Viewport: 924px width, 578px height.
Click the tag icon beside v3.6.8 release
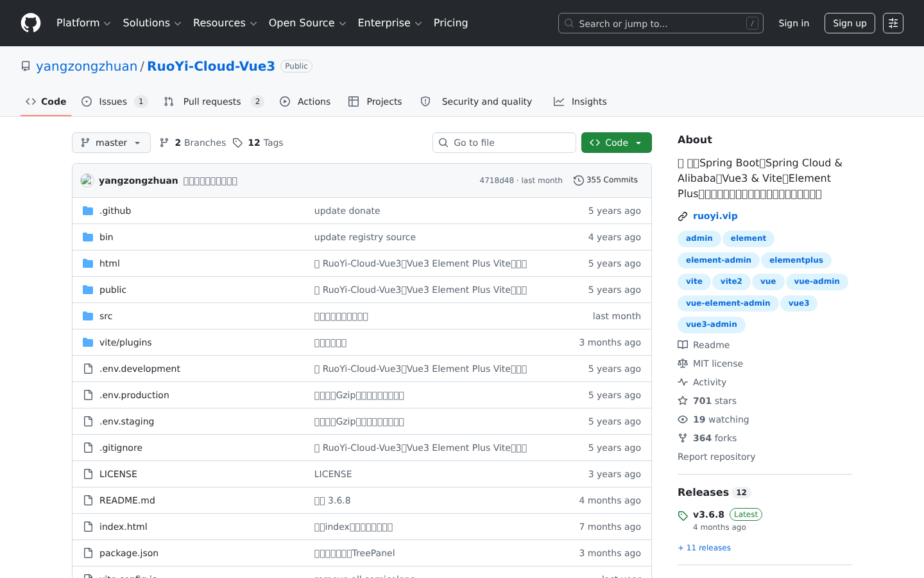coord(683,516)
